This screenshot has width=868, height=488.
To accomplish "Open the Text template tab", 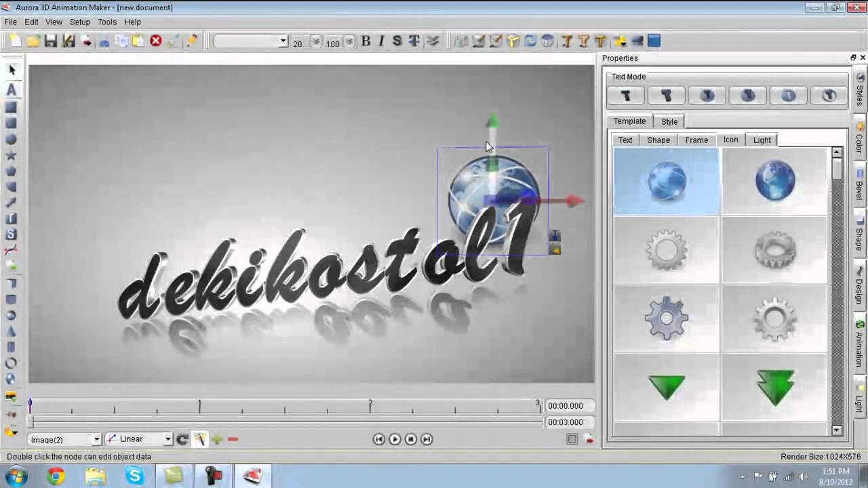I will 625,140.
